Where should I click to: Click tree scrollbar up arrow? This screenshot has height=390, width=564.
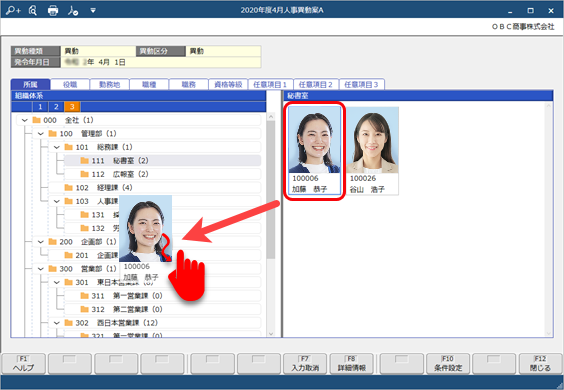pyautogui.click(x=271, y=117)
